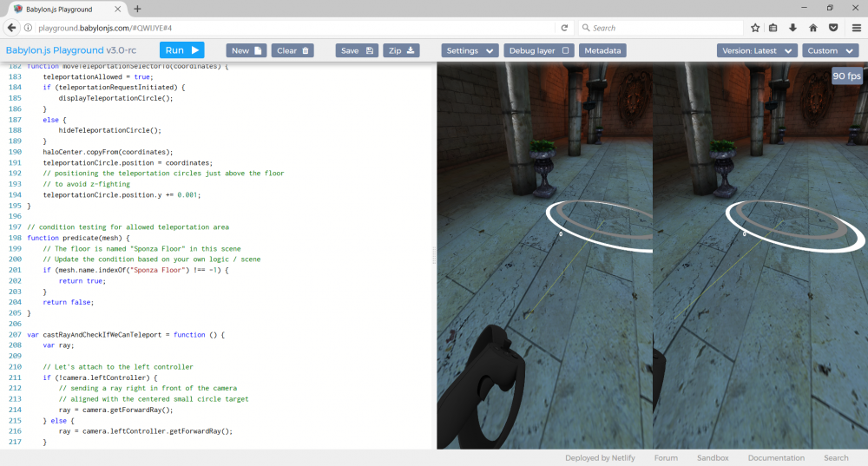This screenshot has height=466, width=868.
Task: Download the Zip archive
Action: point(401,50)
